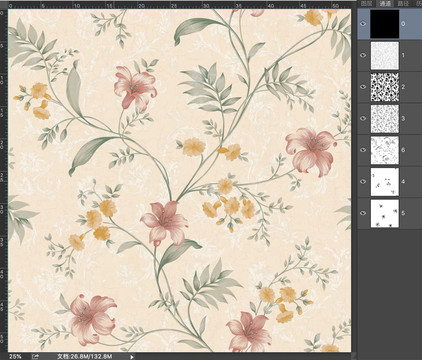Click channel name label 5
The image size is (422, 360).
tap(403, 213)
